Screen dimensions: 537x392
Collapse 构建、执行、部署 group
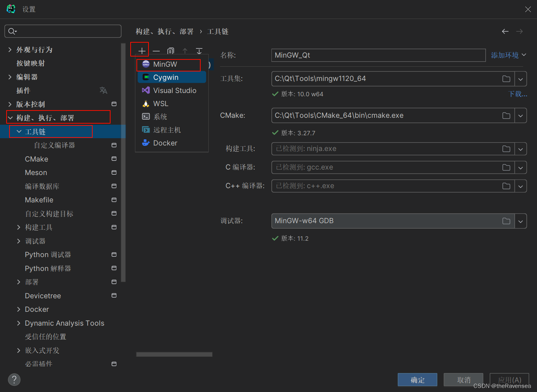tap(10, 118)
